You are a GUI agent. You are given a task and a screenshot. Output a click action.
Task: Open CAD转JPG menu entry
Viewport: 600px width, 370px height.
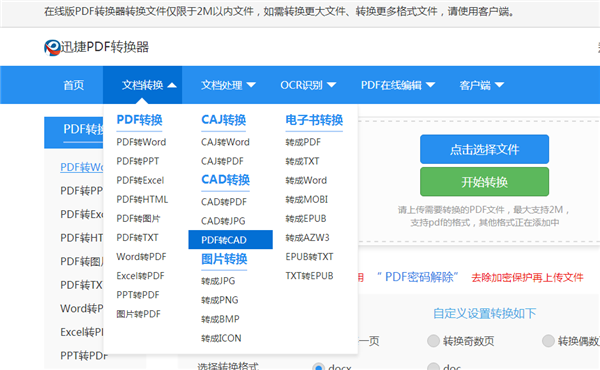(223, 221)
